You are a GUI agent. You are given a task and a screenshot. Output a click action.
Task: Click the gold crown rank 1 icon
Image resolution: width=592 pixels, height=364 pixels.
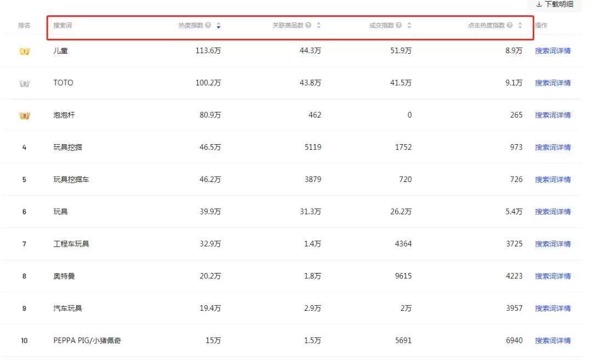tap(24, 51)
